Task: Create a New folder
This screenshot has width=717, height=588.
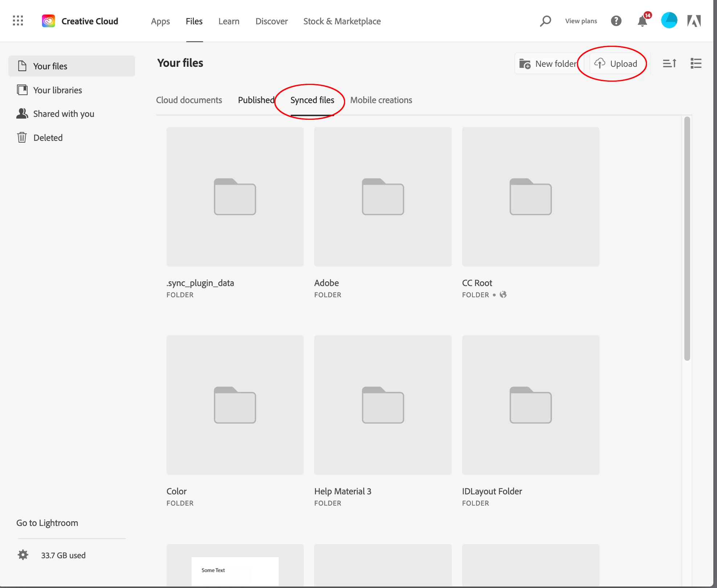Action: pos(548,64)
